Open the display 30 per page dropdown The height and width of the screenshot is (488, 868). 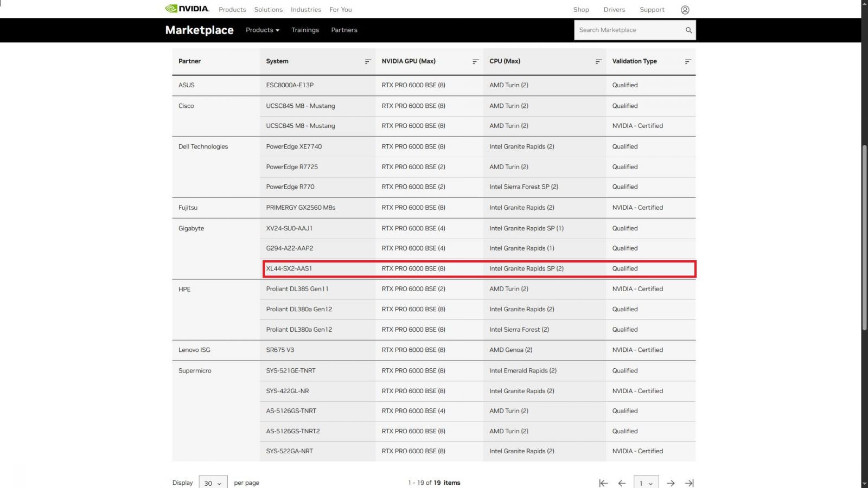click(213, 483)
